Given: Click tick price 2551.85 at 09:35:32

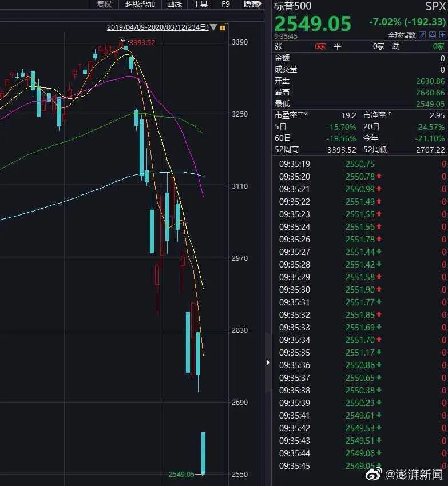Looking at the screenshot, I should (360, 315).
